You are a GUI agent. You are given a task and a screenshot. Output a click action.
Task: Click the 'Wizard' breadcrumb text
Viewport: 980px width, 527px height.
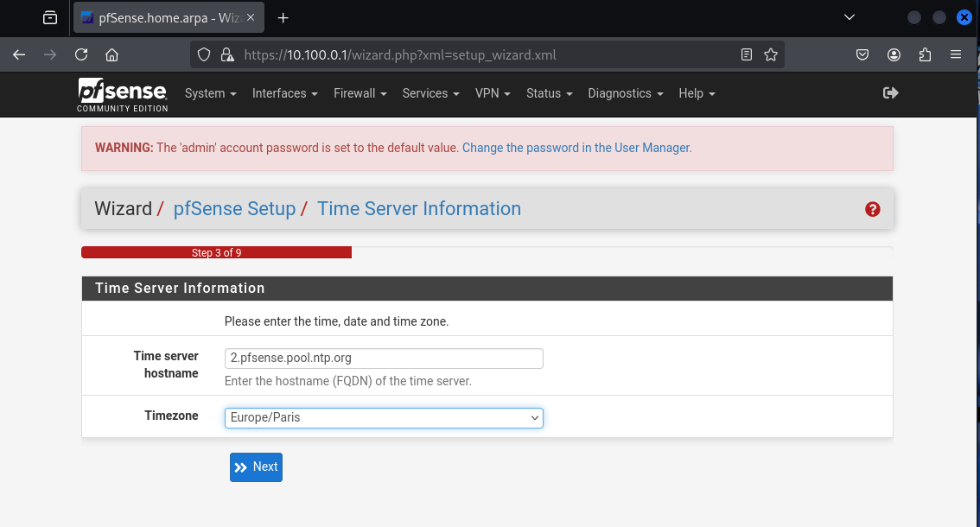(123, 209)
